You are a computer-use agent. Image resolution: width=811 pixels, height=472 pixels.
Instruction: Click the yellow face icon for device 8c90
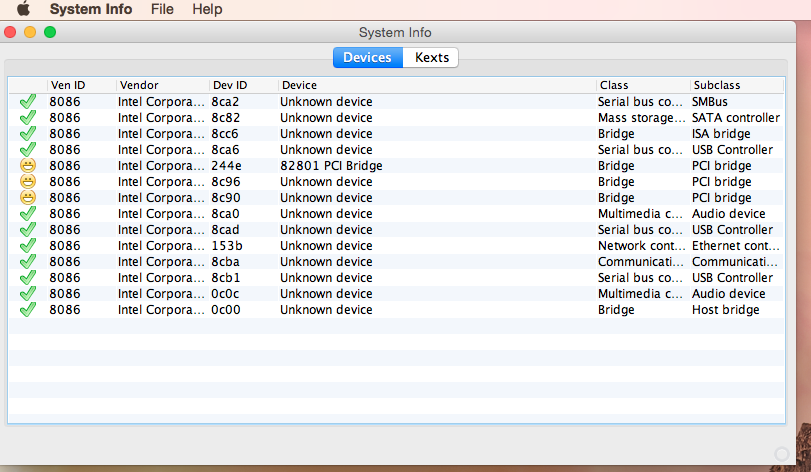(x=28, y=198)
